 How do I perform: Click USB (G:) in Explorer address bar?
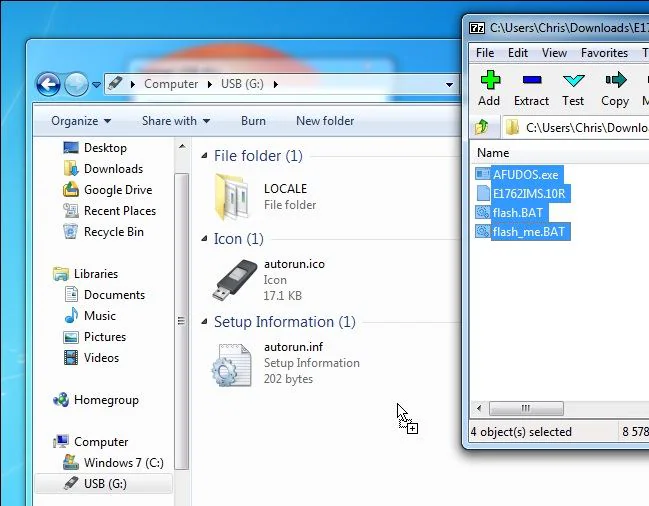[x=242, y=84]
